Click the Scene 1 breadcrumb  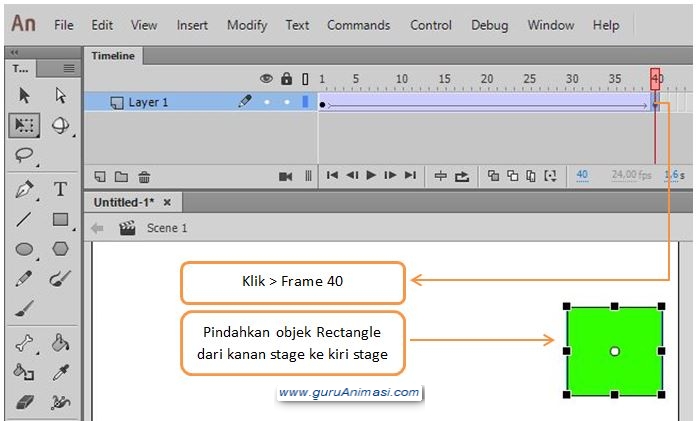tap(167, 228)
